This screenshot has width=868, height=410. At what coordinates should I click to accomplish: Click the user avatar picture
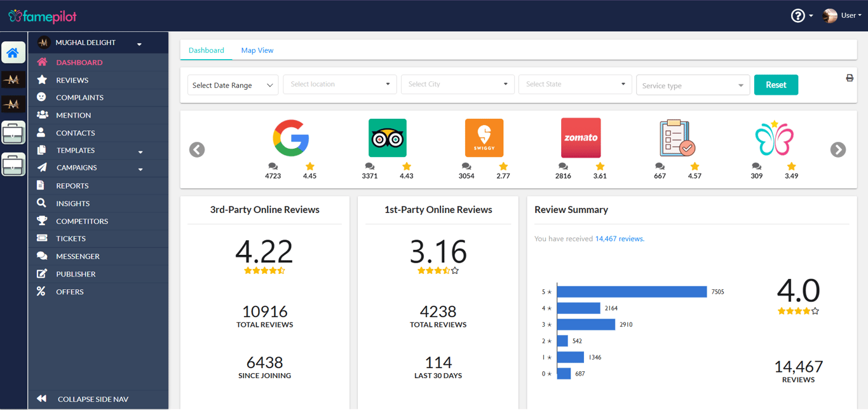[x=830, y=16]
